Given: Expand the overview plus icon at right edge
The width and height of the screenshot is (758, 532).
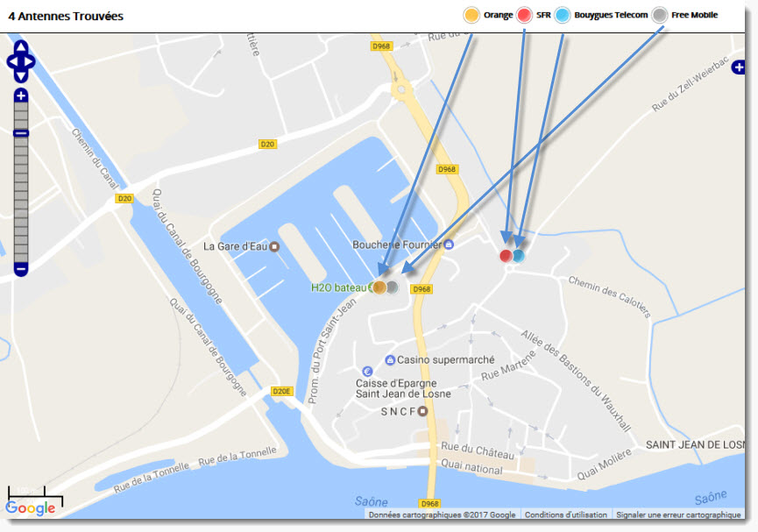Looking at the screenshot, I should 738,67.
